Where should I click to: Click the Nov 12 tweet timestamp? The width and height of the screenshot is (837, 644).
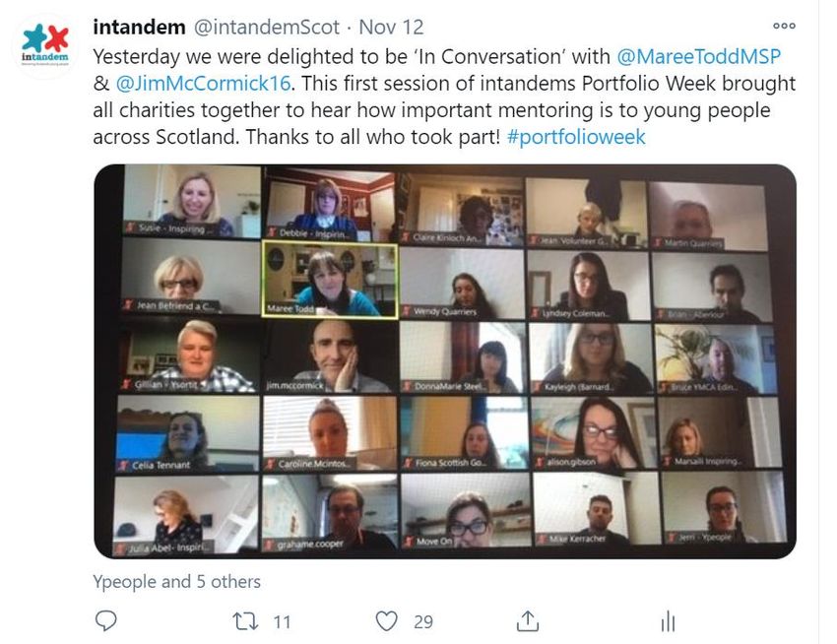[391, 27]
